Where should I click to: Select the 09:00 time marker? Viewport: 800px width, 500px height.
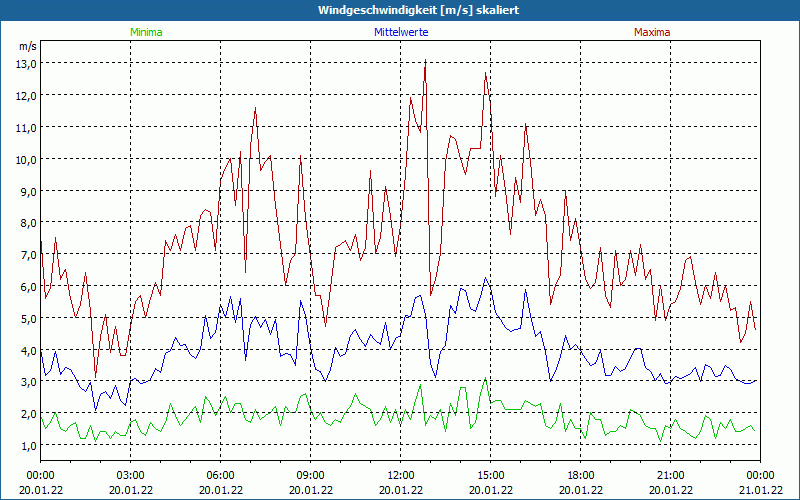(x=311, y=475)
